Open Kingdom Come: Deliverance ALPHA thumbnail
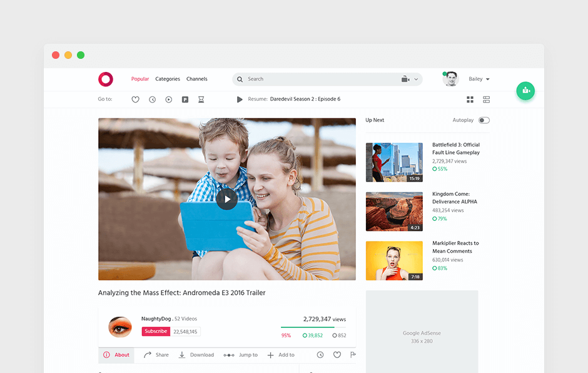588x373 pixels. click(x=394, y=212)
